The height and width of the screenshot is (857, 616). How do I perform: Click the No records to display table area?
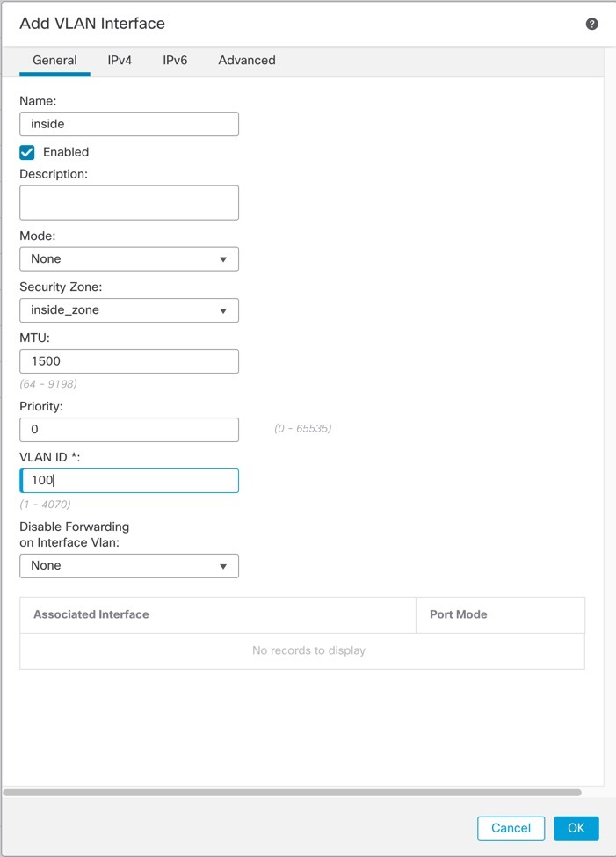point(308,650)
